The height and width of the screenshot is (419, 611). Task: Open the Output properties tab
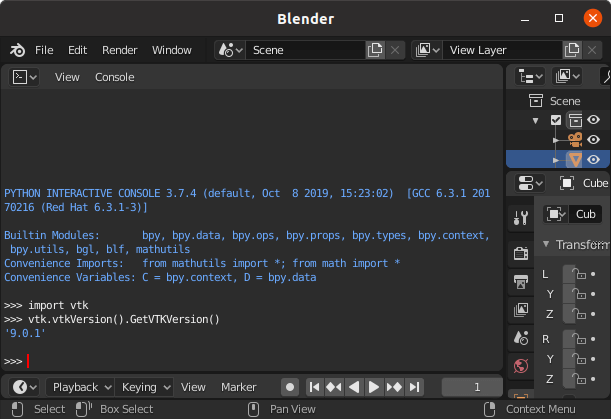(521, 282)
